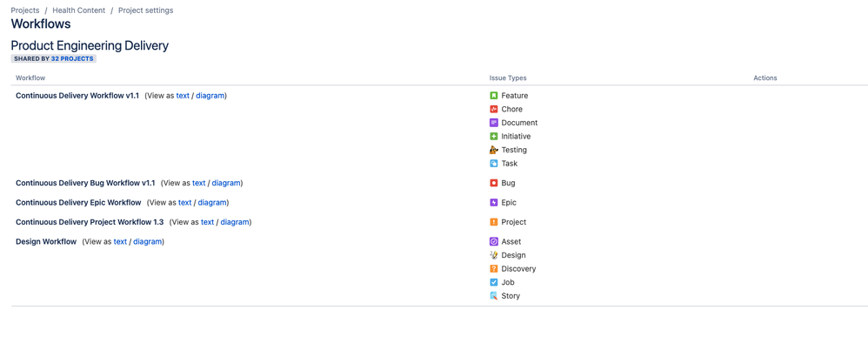The height and width of the screenshot is (337, 868).
Task: Click the blue Job checkmark icon
Action: [x=494, y=282]
